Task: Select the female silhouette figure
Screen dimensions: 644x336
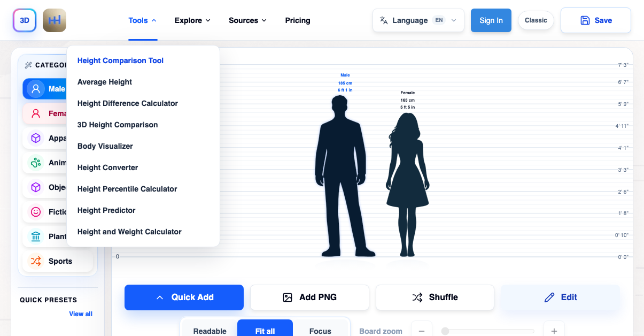Action: 407,184
